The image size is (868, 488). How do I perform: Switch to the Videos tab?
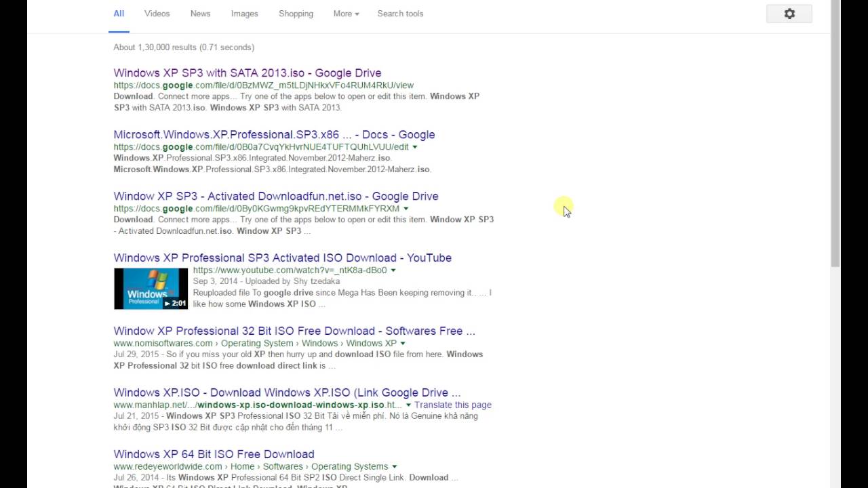click(x=157, y=14)
